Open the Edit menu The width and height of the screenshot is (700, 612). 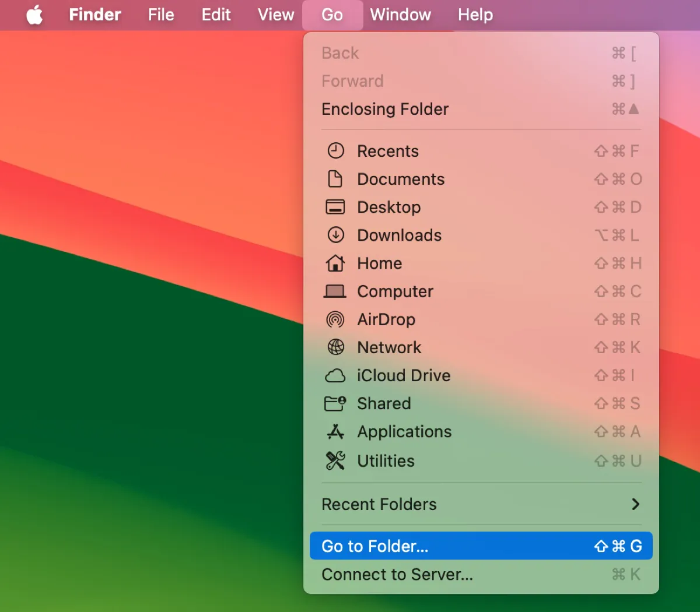pyautogui.click(x=216, y=15)
